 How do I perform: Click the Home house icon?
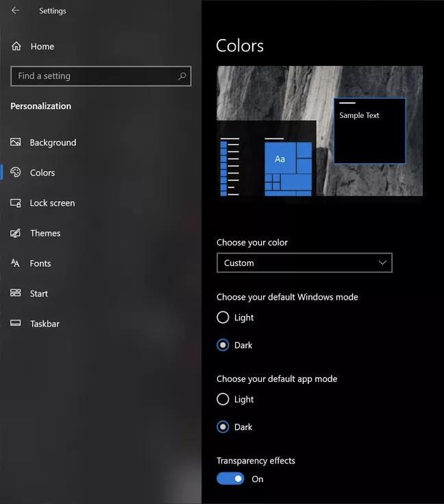tap(16, 47)
